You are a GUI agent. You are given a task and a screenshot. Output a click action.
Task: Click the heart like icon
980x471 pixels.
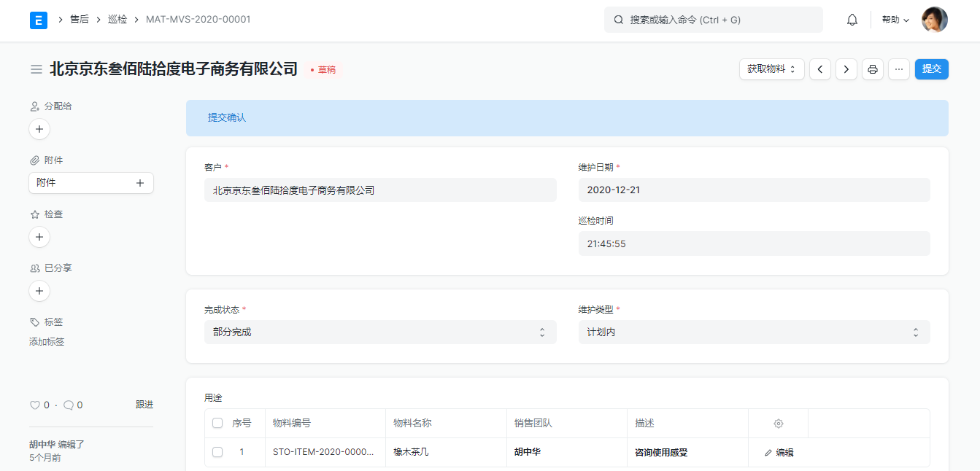pos(34,405)
